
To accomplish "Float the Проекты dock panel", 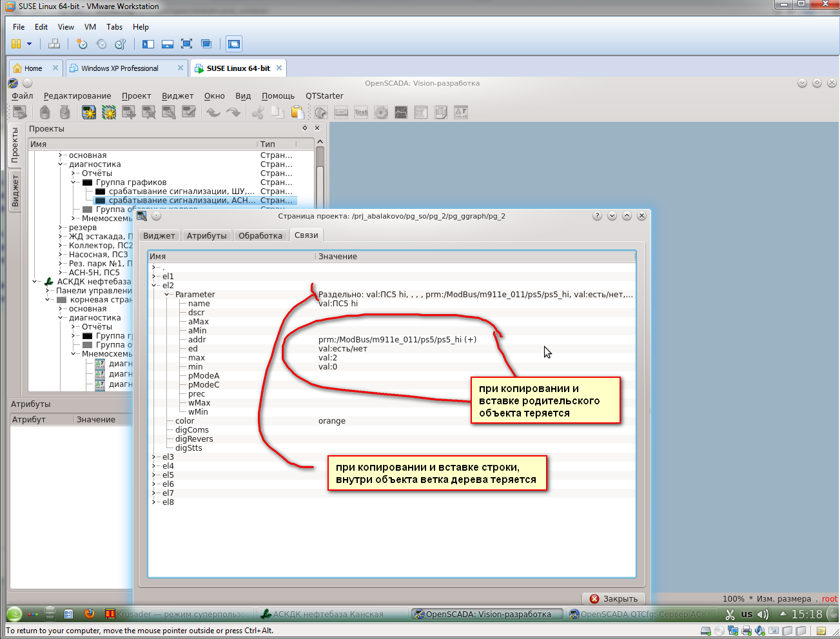I will point(305,128).
